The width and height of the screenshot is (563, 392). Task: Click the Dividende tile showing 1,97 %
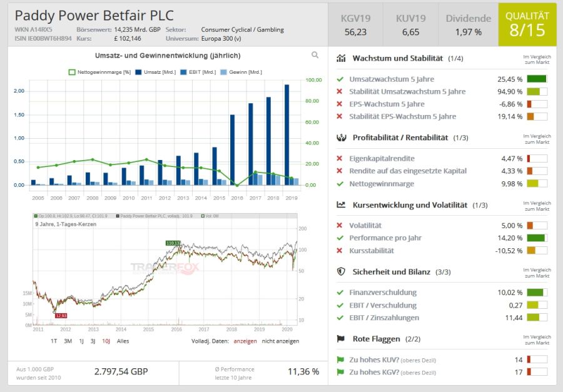(x=468, y=25)
